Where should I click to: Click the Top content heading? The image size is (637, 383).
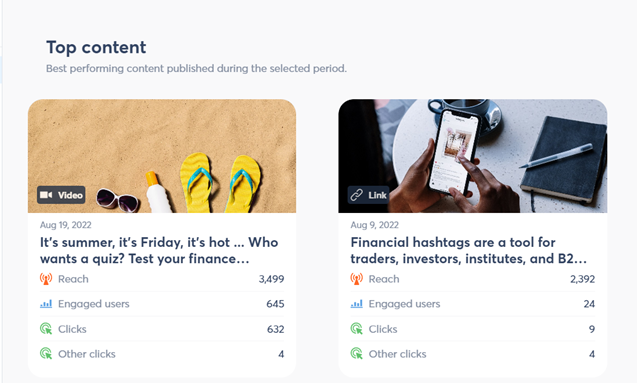(96, 48)
